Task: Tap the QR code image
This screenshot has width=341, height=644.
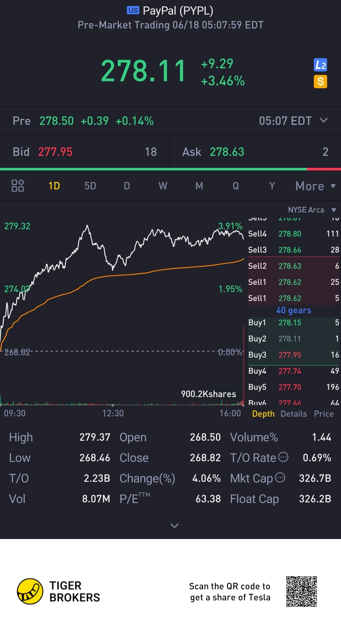Action: [x=302, y=592]
